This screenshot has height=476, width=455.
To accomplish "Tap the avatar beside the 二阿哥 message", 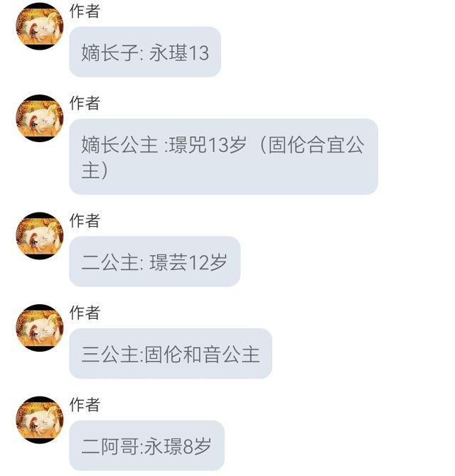I will click(x=40, y=420).
